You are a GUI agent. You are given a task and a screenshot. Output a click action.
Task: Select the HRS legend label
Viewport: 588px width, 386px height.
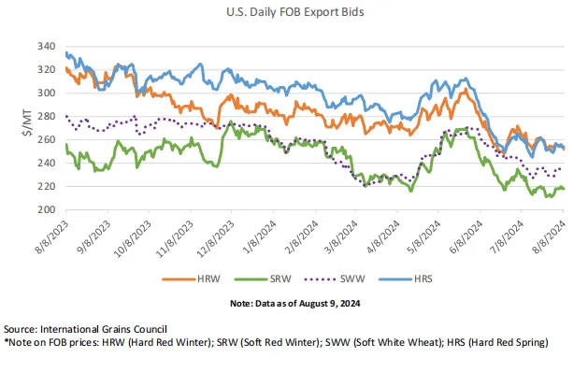423,279
